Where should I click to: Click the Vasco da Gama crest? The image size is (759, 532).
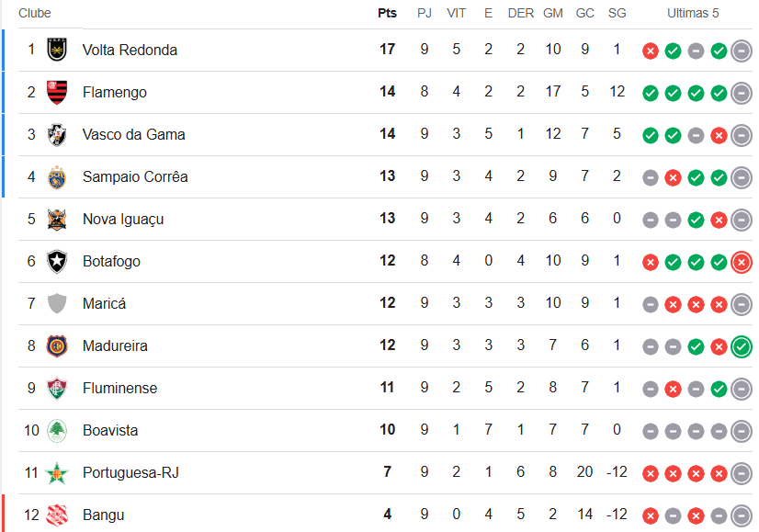(x=57, y=134)
